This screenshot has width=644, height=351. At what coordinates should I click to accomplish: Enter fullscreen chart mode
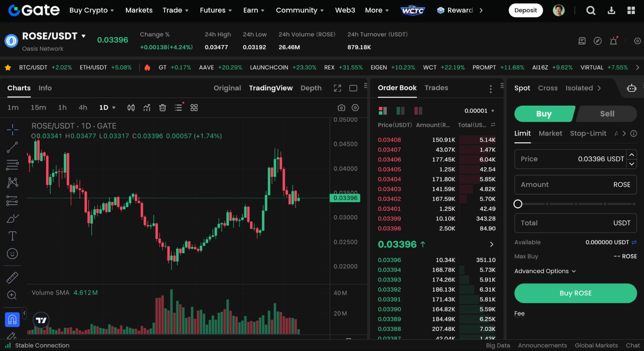coord(337,88)
